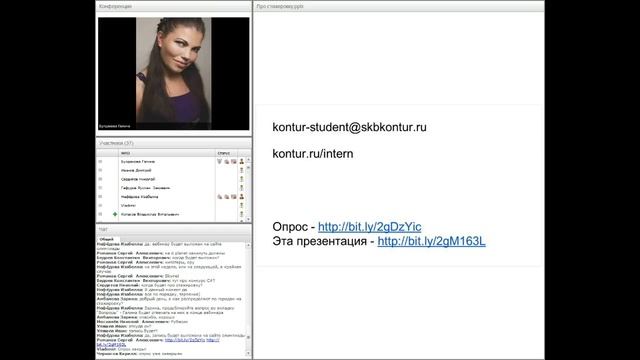Open the second wrapped link in the chat
The image size is (640, 360).
pyautogui.click(x=111, y=344)
